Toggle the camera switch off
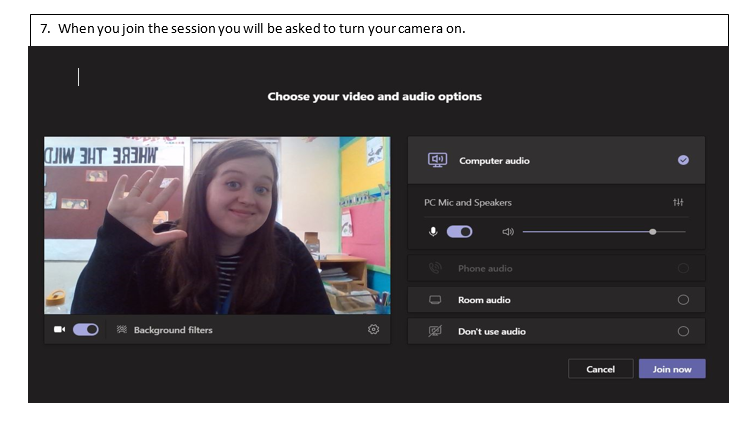Viewport: 747px width, 421px height. tap(86, 329)
